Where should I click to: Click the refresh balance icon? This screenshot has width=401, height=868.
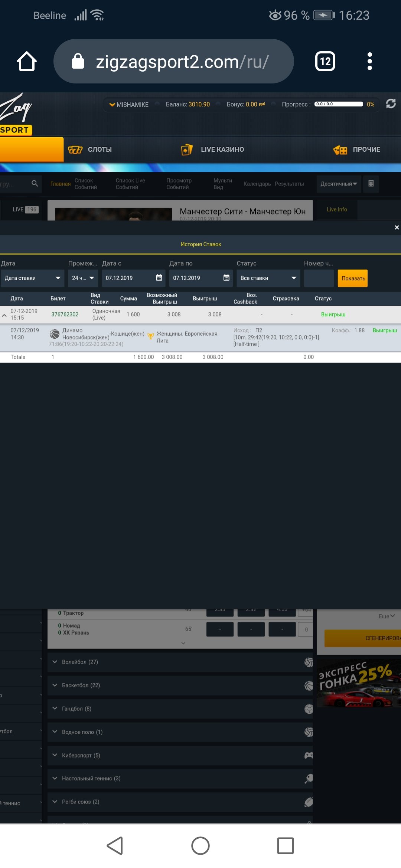point(391,104)
